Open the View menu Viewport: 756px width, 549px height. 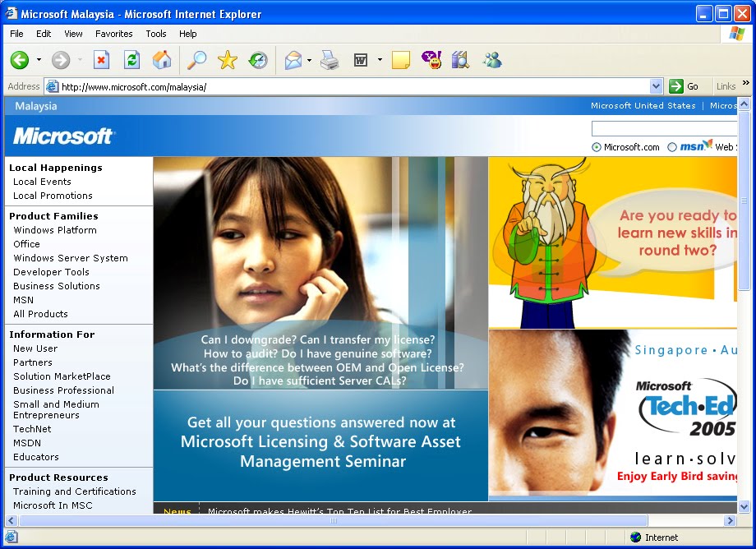tap(73, 34)
